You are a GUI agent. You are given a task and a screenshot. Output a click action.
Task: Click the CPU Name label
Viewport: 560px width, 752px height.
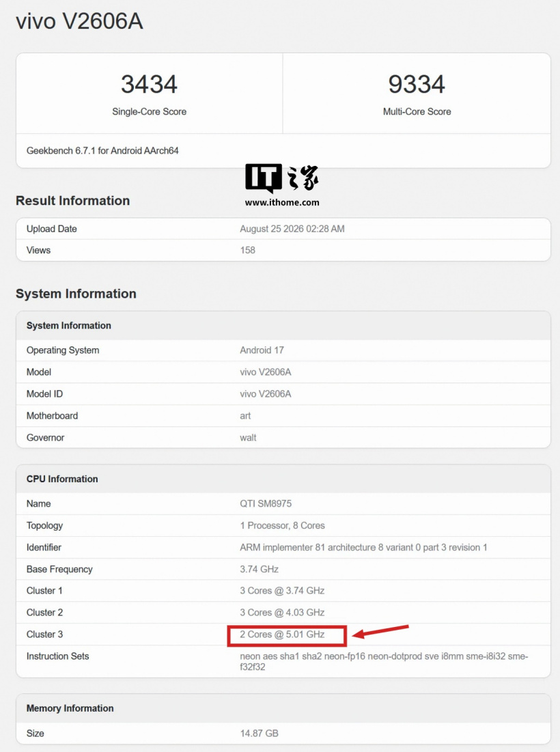[x=38, y=503]
